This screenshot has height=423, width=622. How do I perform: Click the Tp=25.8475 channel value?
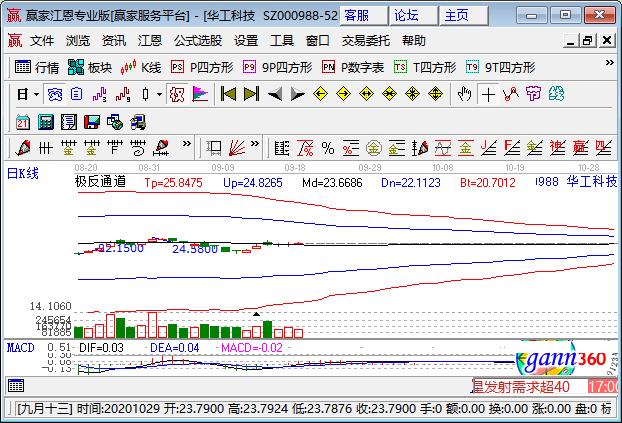(x=173, y=183)
